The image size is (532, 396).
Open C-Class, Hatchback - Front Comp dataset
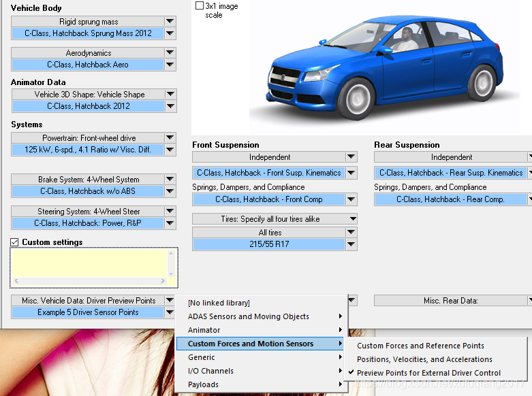268,199
